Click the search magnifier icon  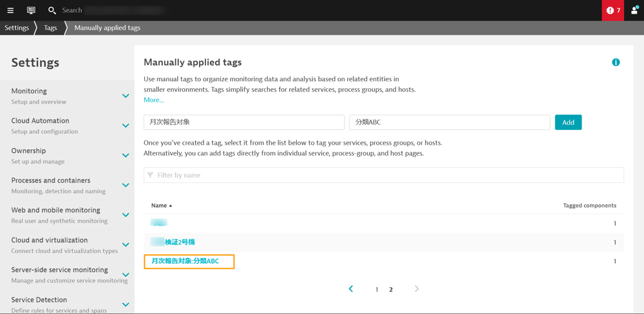52,10
